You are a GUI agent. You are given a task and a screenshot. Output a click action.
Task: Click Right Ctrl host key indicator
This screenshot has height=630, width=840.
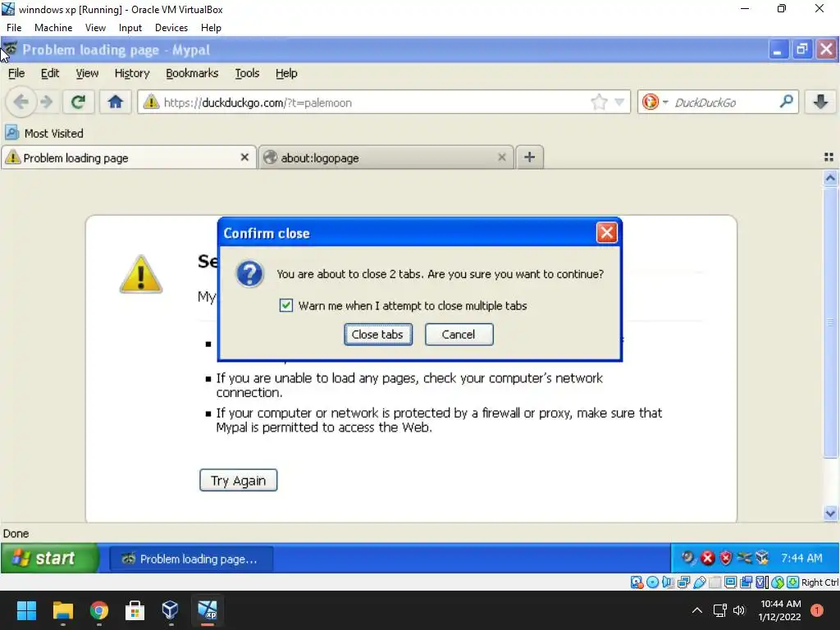click(819, 582)
